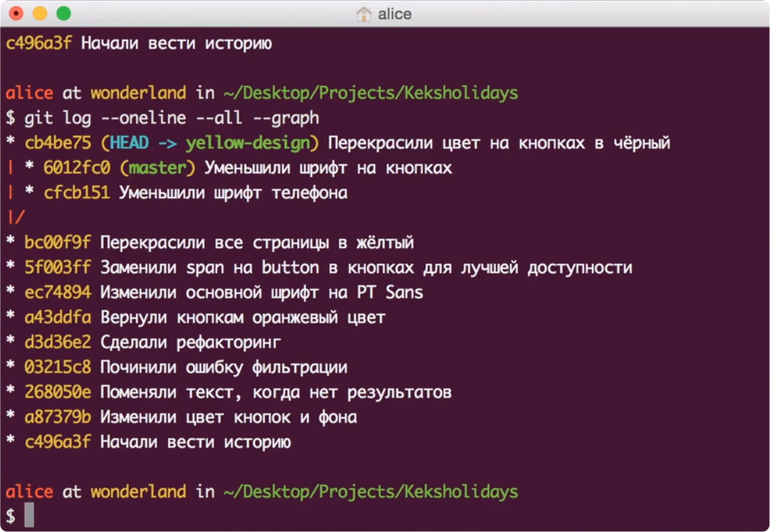770x532 pixels.
Task: Click commit hash a43ddfa
Action: (58, 318)
